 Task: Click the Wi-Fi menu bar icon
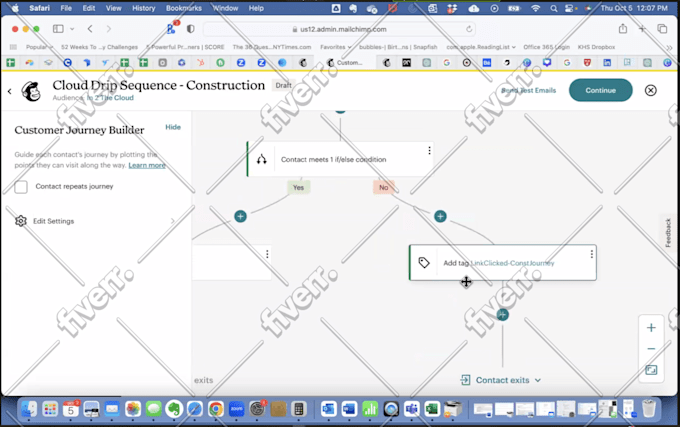click(536, 8)
